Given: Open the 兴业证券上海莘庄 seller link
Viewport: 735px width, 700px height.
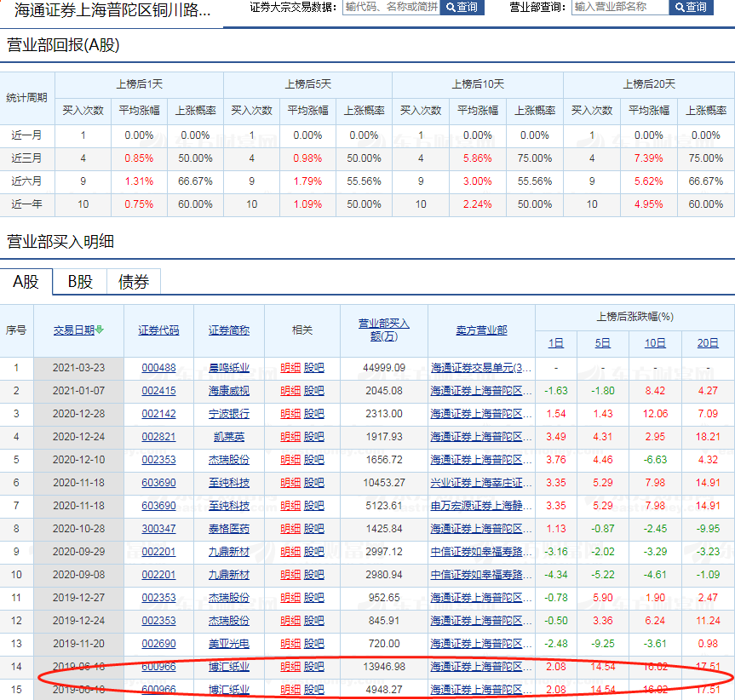Looking at the screenshot, I should (x=481, y=483).
